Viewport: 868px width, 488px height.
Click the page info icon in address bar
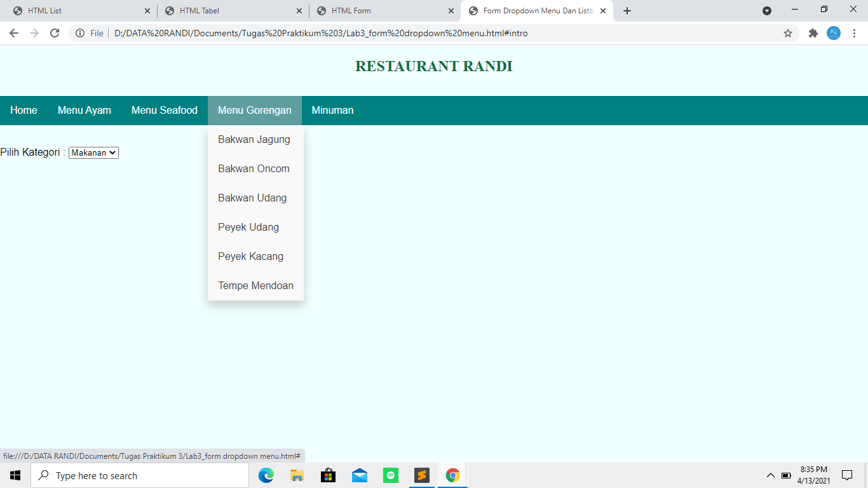pos(81,33)
